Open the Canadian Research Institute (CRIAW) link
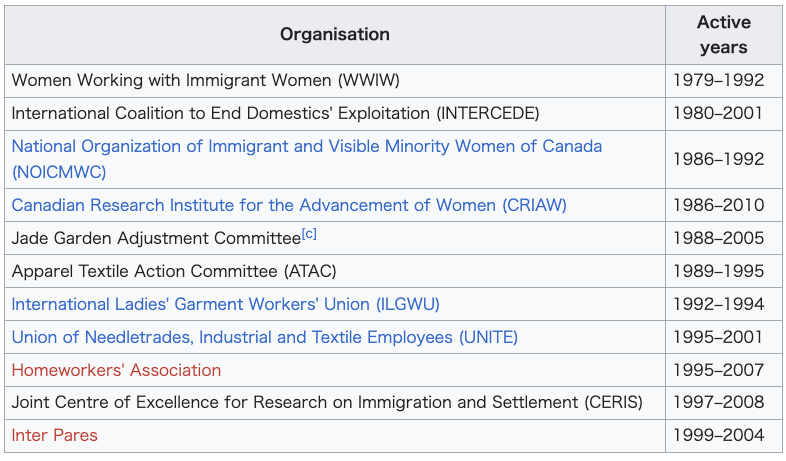Image resolution: width=786 pixels, height=461 pixels. (289, 205)
